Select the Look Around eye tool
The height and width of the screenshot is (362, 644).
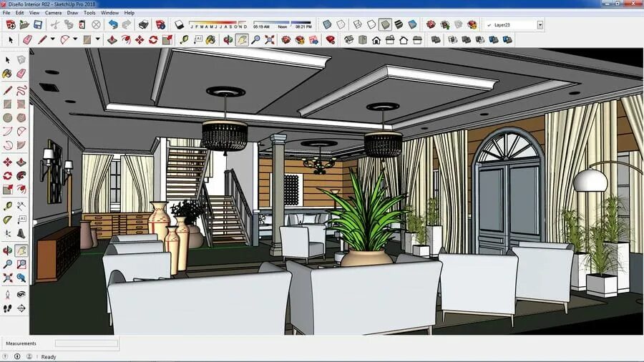pyautogui.click(x=21, y=295)
